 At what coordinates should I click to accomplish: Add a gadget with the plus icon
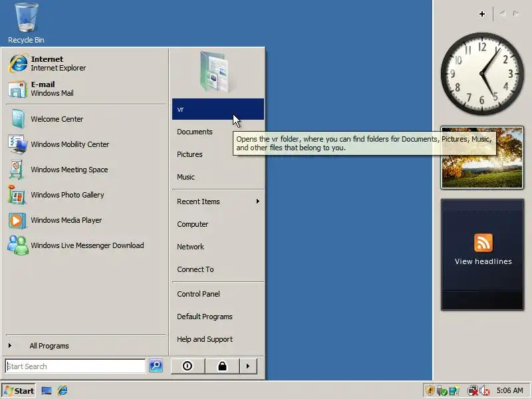point(481,14)
